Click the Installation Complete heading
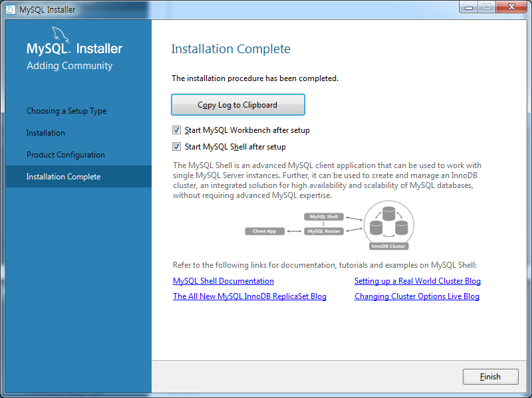532x398 pixels. click(231, 49)
